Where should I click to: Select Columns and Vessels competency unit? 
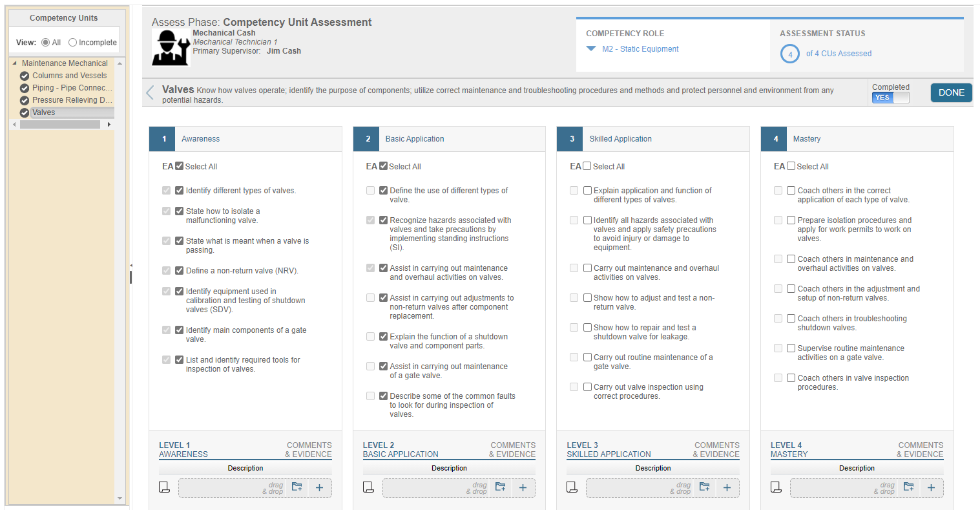pyautogui.click(x=70, y=76)
